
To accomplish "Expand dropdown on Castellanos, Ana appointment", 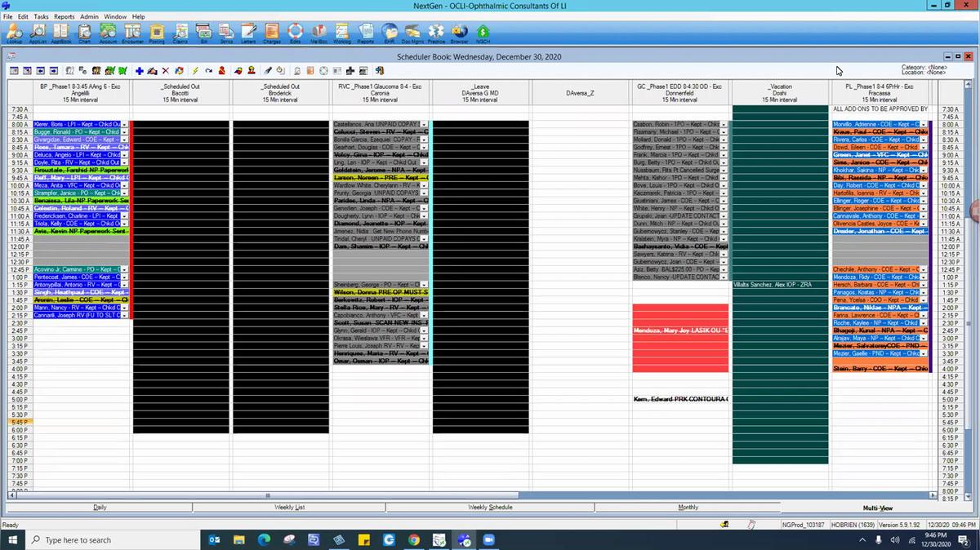I will click(x=424, y=125).
